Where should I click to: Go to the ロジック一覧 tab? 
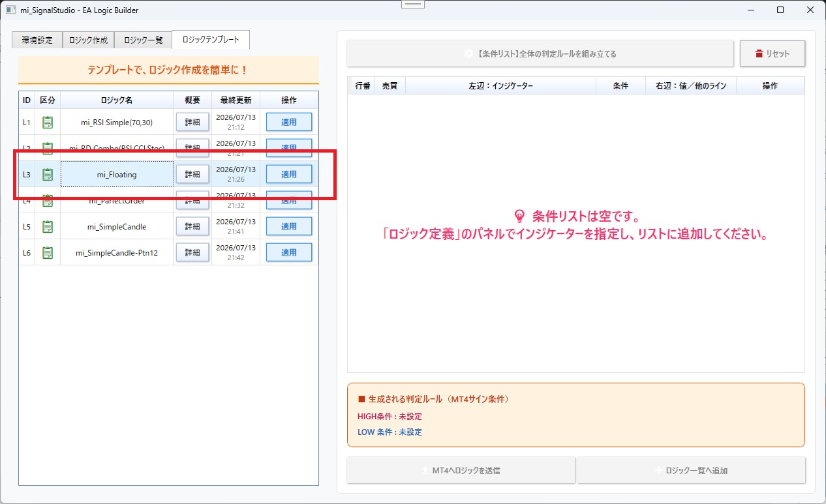(x=143, y=40)
